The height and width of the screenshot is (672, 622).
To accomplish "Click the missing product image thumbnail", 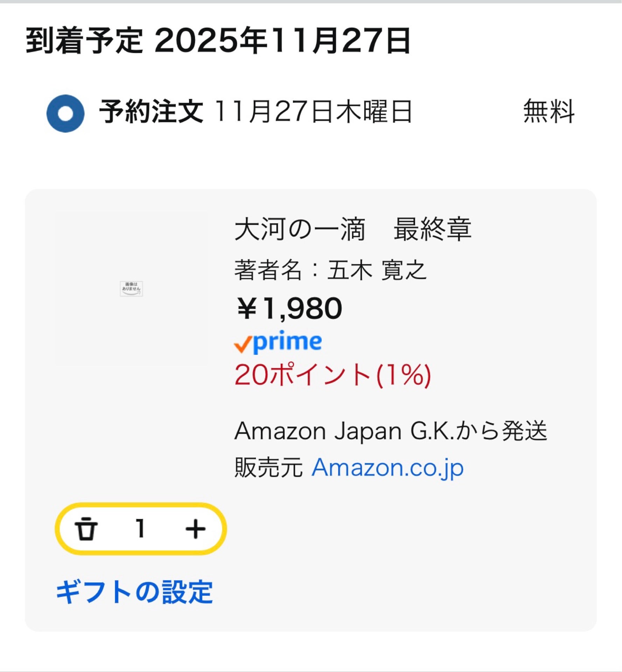I will pos(131,289).
